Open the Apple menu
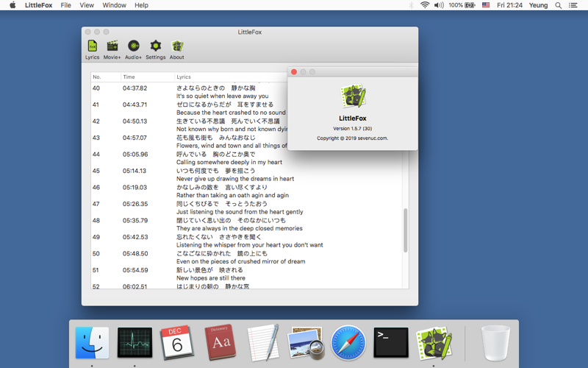This screenshot has height=368, width=588. (12, 5)
